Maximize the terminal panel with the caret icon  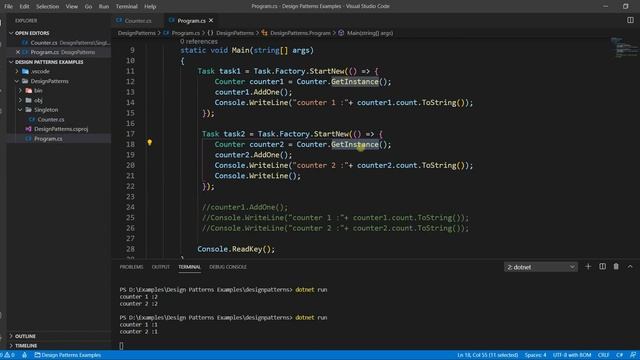point(630,267)
